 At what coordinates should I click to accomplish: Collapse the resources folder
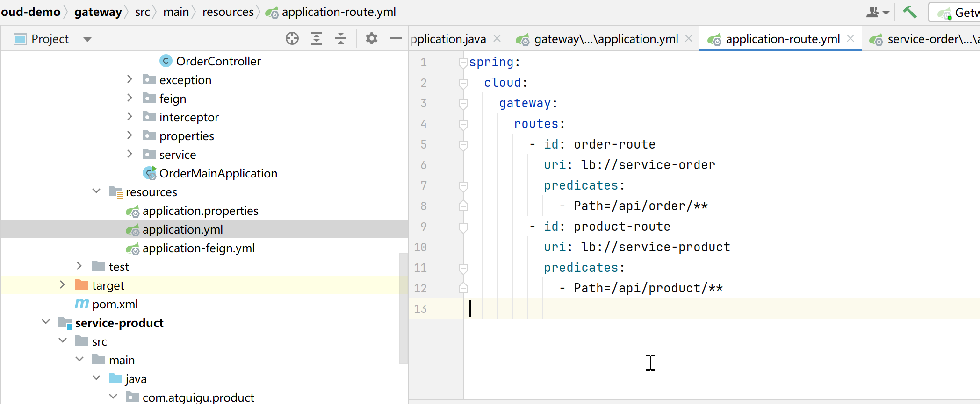click(96, 191)
